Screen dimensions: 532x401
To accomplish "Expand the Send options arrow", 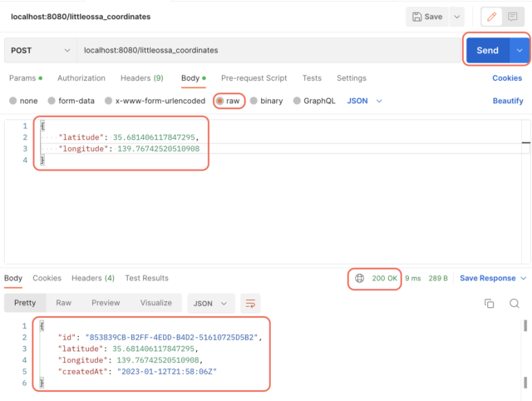I will pos(520,50).
